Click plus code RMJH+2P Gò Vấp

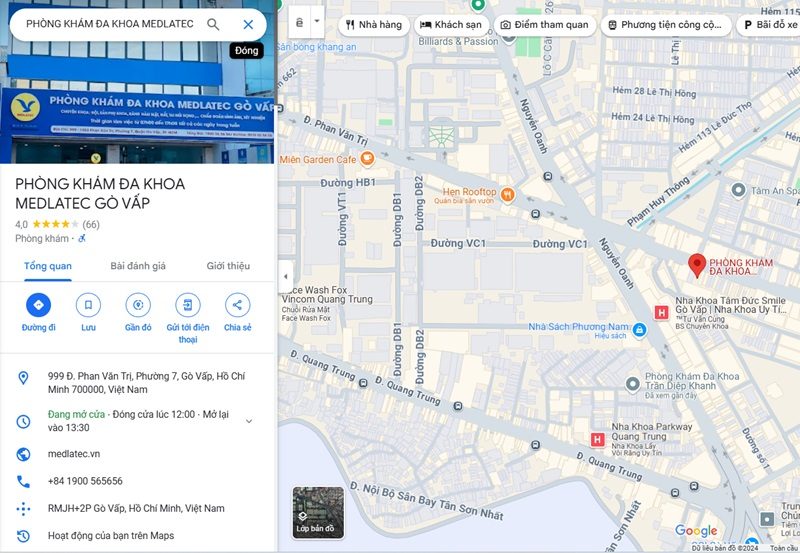click(136, 509)
